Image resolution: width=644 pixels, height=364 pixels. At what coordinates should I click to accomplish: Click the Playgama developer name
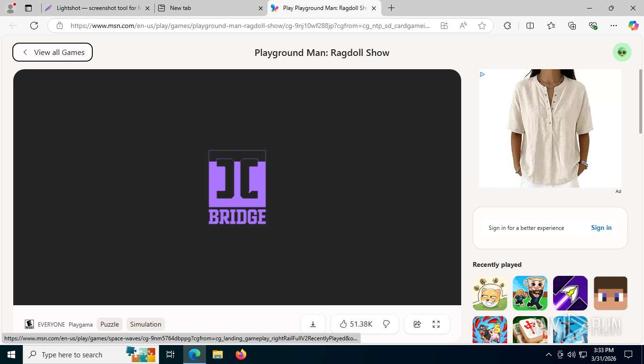pyautogui.click(x=80, y=325)
